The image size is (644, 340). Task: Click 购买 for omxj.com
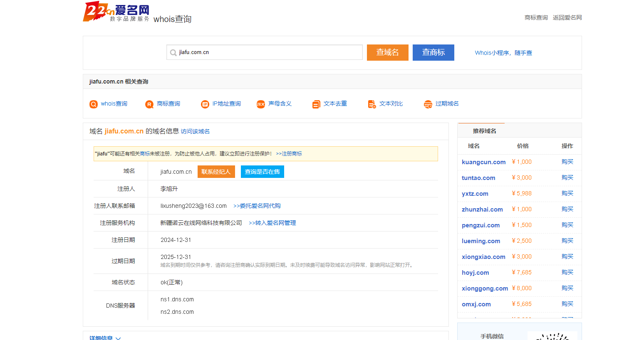pos(567,304)
